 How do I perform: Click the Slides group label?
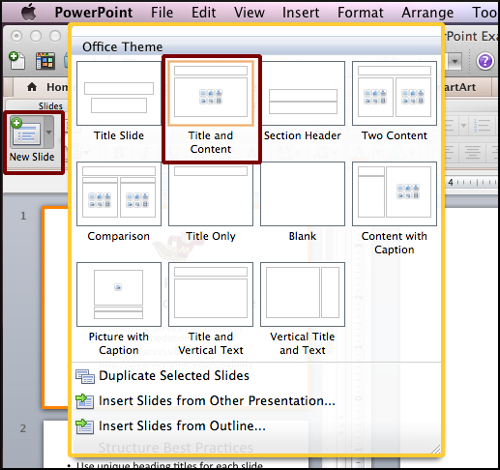point(50,106)
